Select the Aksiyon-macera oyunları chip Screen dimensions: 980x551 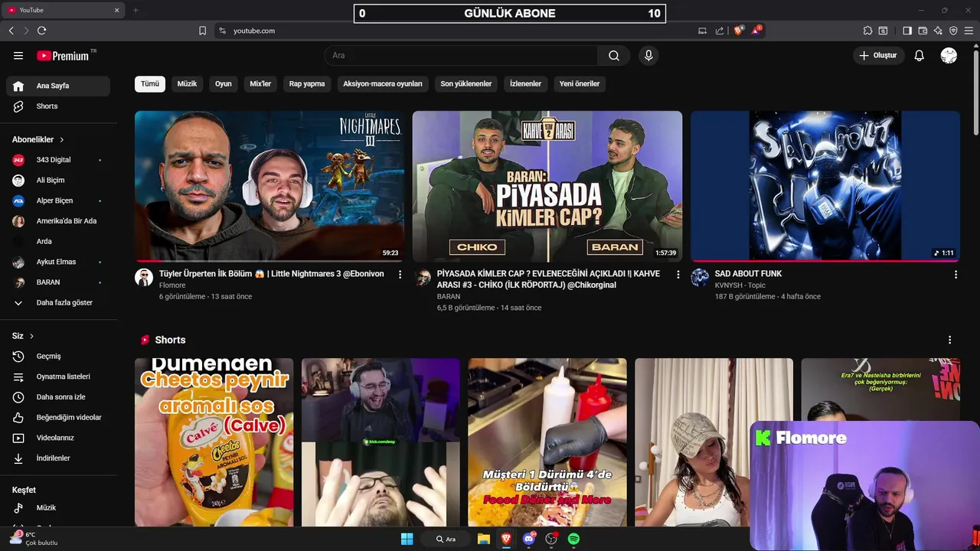383,84
